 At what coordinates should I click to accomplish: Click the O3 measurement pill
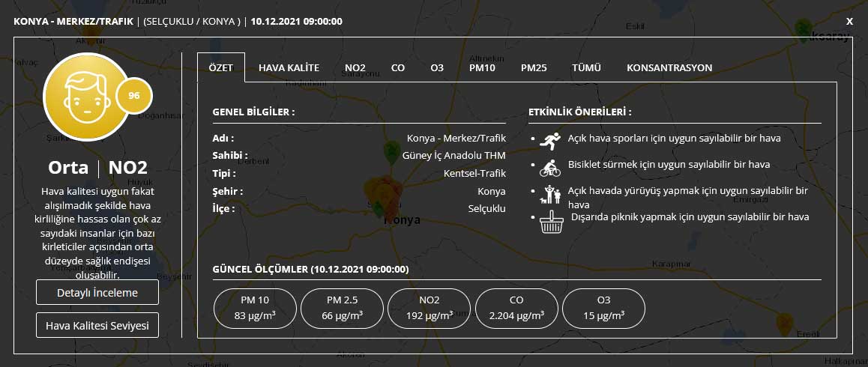click(603, 308)
